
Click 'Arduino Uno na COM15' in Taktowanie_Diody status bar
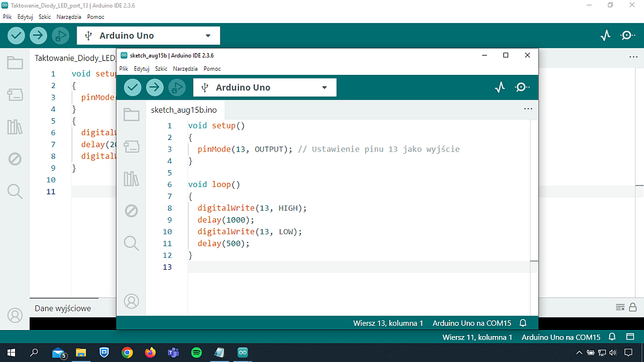561,337
